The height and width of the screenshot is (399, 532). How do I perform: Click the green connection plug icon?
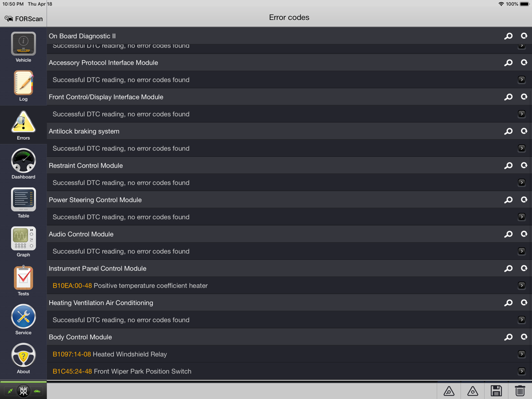point(10,391)
